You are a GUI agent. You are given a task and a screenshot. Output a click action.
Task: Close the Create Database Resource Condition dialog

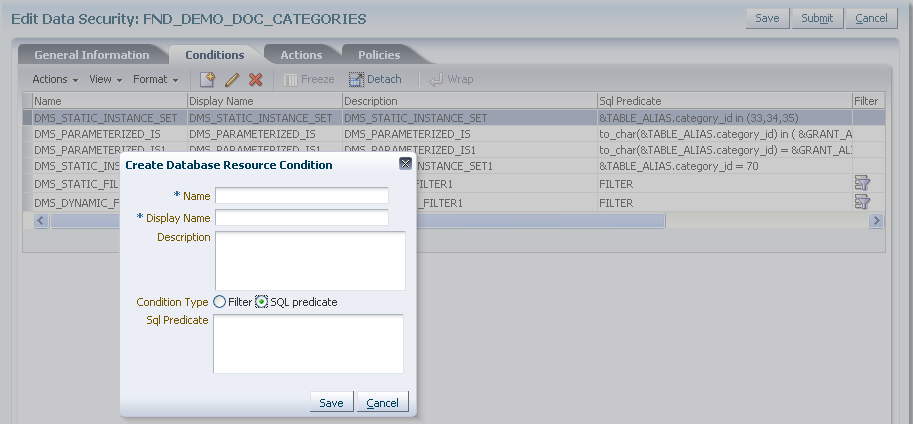tap(406, 164)
